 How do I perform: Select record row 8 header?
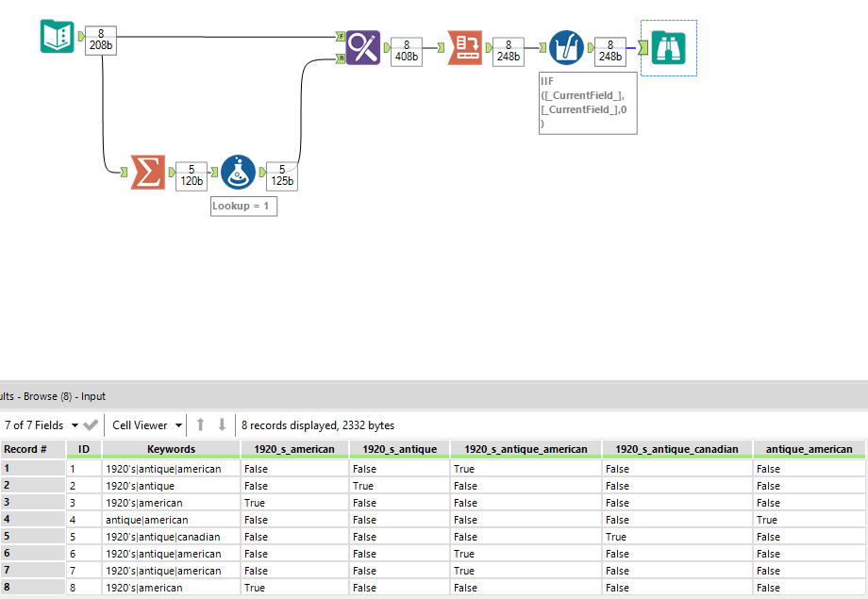tap(33, 588)
